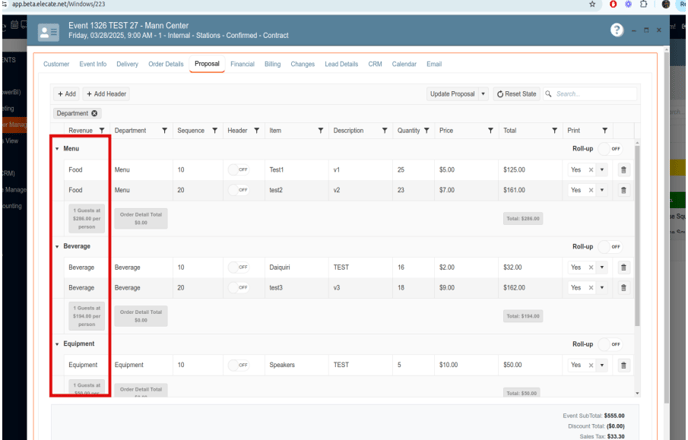
Task: Toggle Header switch for Test1 row
Action: pyautogui.click(x=238, y=170)
